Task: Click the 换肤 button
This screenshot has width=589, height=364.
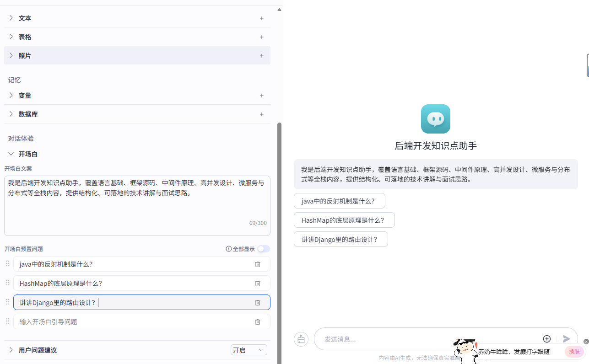Action: coord(574,351)
